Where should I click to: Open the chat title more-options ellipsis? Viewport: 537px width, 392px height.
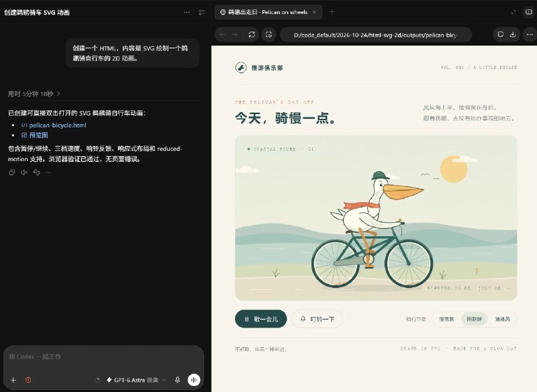click(187, 12)
